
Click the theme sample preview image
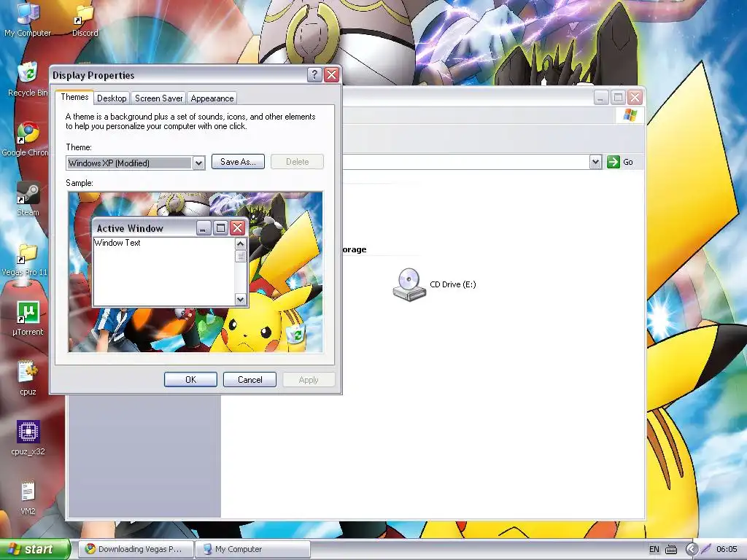(196, 272)
